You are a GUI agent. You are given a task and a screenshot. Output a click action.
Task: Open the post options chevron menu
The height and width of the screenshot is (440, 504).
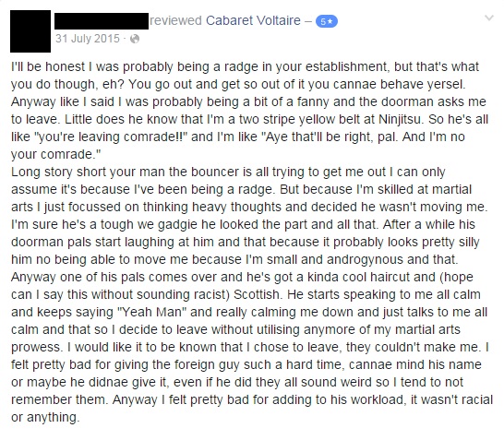click(x=489, y=18)
